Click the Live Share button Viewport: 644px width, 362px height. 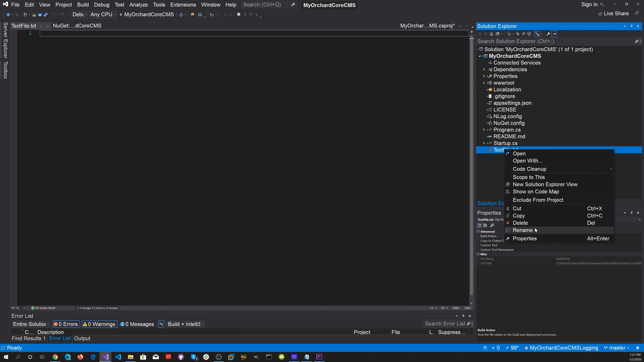613,13
